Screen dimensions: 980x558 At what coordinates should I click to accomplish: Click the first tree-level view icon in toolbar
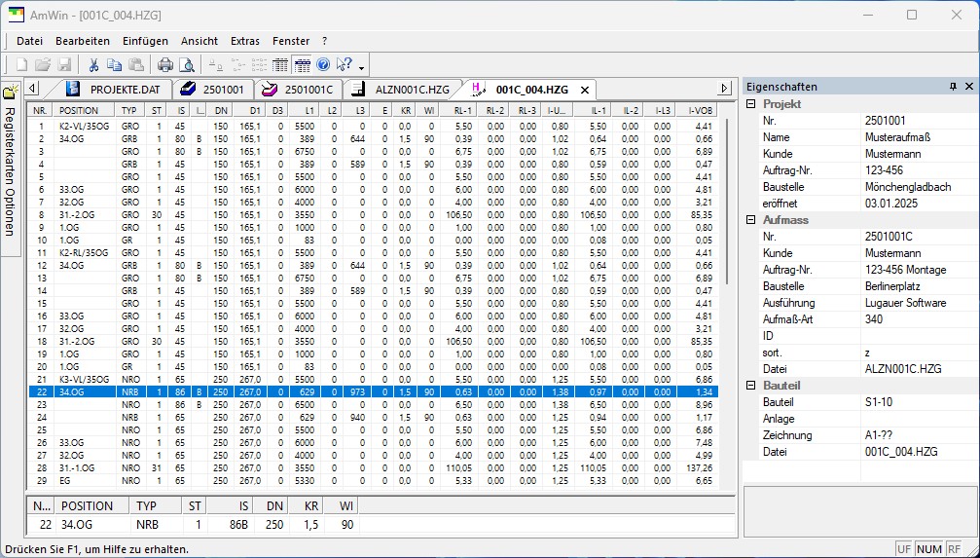216,64
